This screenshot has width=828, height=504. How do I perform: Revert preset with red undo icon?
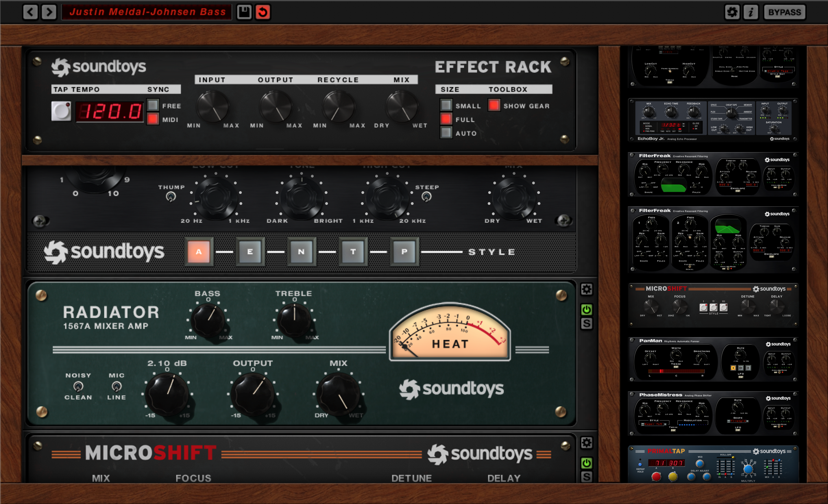[x=263, y=12]
